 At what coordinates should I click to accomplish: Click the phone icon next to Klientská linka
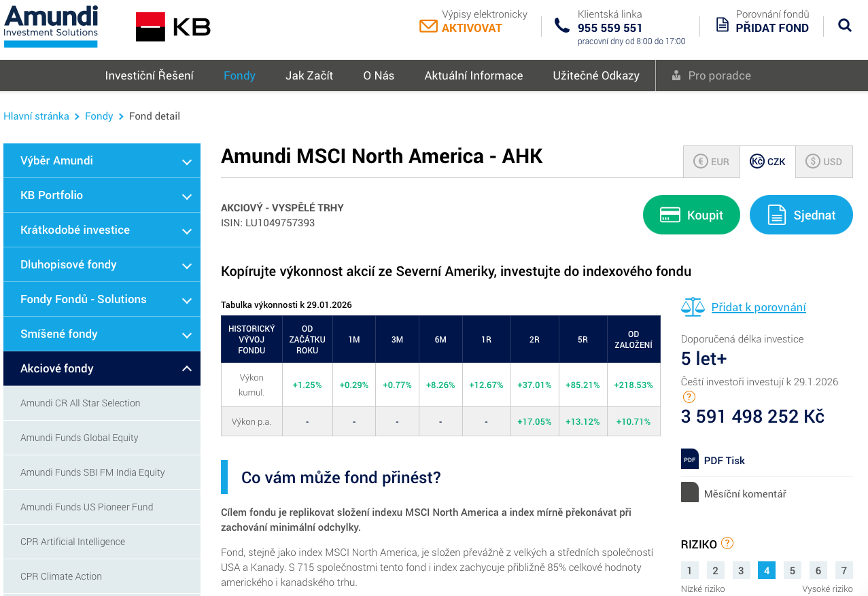(x=561, y=23)
